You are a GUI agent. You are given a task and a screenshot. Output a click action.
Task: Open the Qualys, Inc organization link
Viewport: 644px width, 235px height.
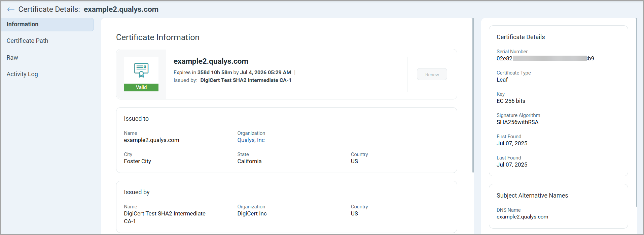251,140
